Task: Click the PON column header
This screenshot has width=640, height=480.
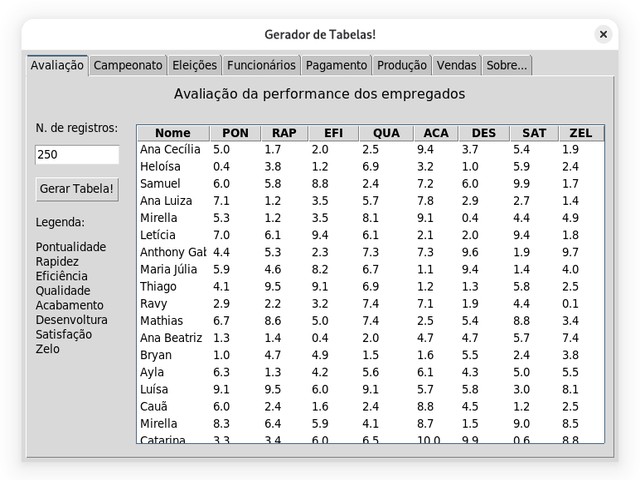Action: pyautogui.click(x=235, y=133)
